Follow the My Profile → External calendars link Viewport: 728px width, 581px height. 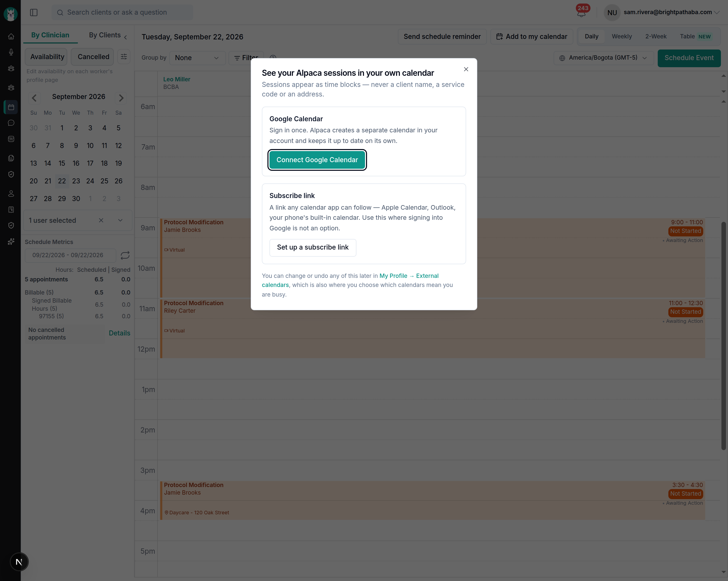click(350, 280)
